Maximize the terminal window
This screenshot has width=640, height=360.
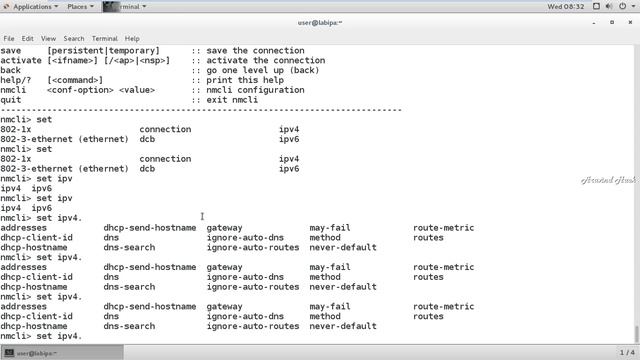[612, 22]
